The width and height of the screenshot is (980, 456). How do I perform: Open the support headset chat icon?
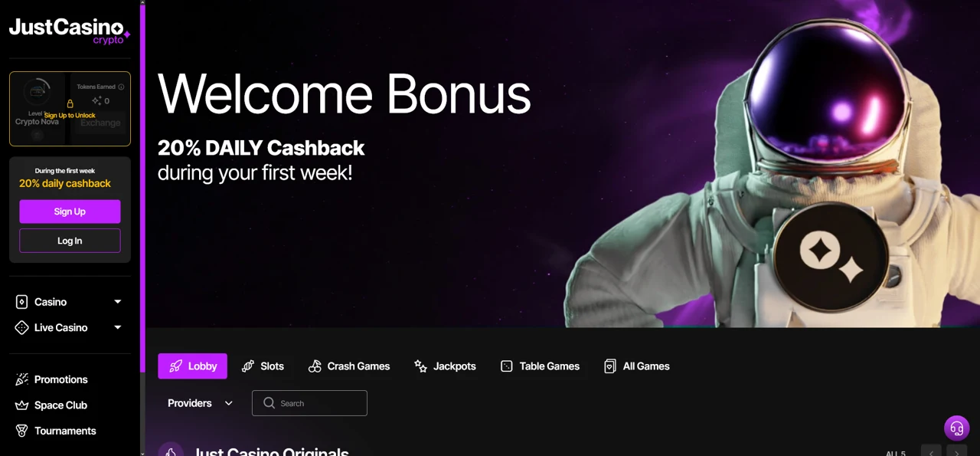click(956, 428)
